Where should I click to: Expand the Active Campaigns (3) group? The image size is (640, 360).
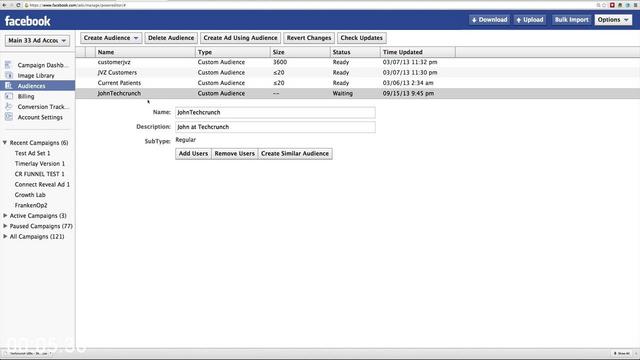coord(5,215)
